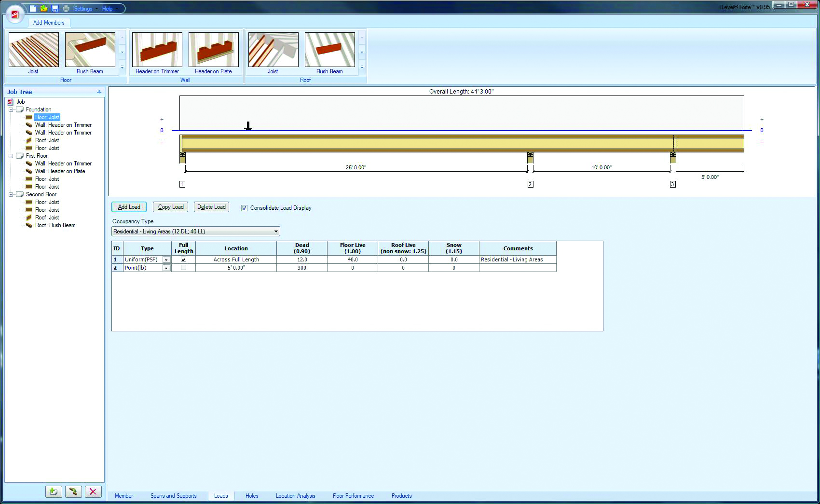Edit Floor Live load value 40.0

(353, 259)
